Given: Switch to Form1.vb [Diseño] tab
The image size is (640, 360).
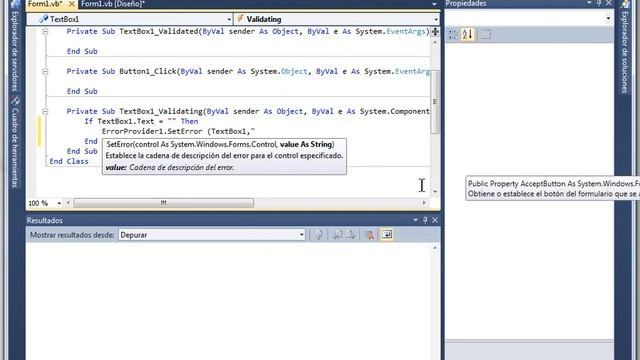Looking at the screenshot, I should click(x=113, y=4).
